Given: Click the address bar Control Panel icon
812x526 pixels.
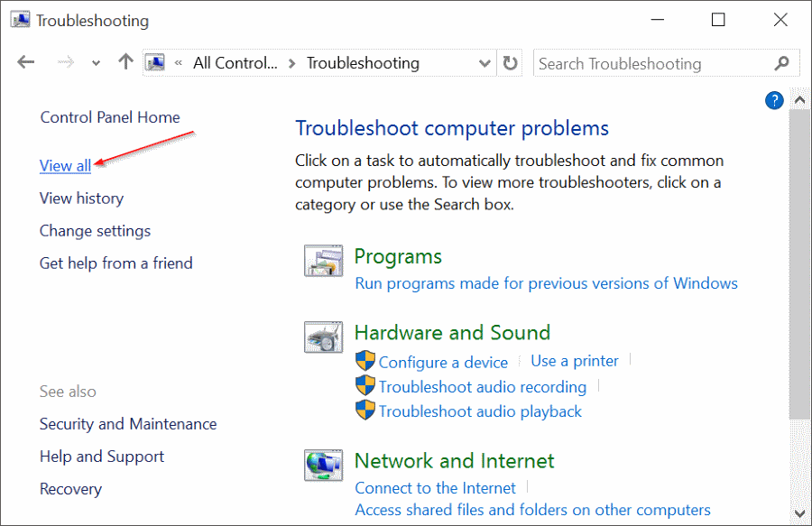Looking at the screenshot, I should pos(155,62).
